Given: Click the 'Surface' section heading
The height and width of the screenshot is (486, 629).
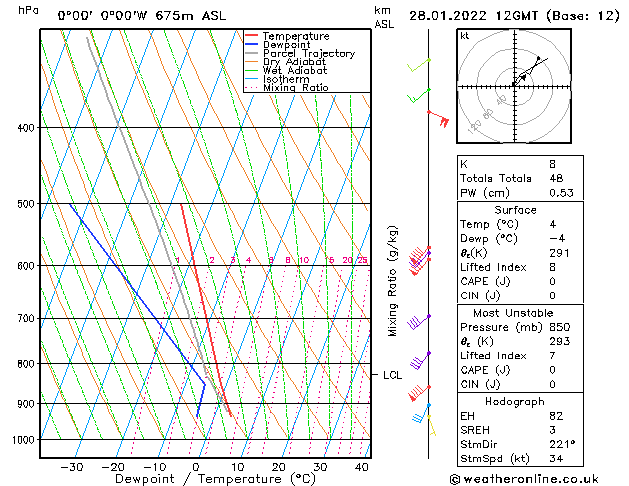Looking at the screenshot, I should [x=515, y=210].
